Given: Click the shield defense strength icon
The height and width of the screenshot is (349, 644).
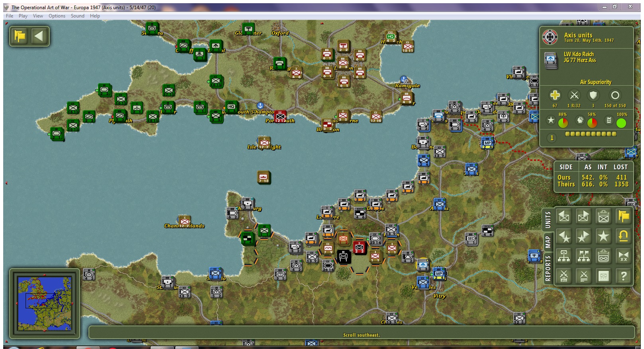Looking at the screenshot, I should click(x=593, y=95).
